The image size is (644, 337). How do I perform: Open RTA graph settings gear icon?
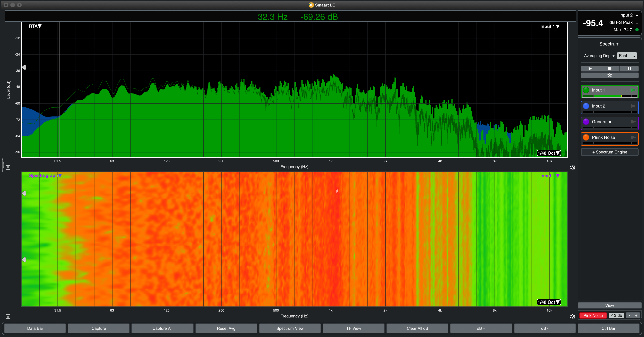click(573, 167)
